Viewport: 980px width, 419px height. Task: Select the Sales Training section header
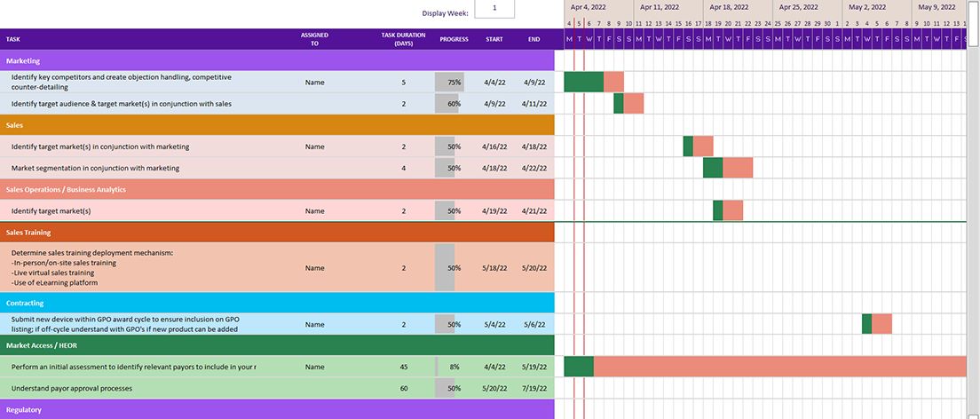coord(277,232)
